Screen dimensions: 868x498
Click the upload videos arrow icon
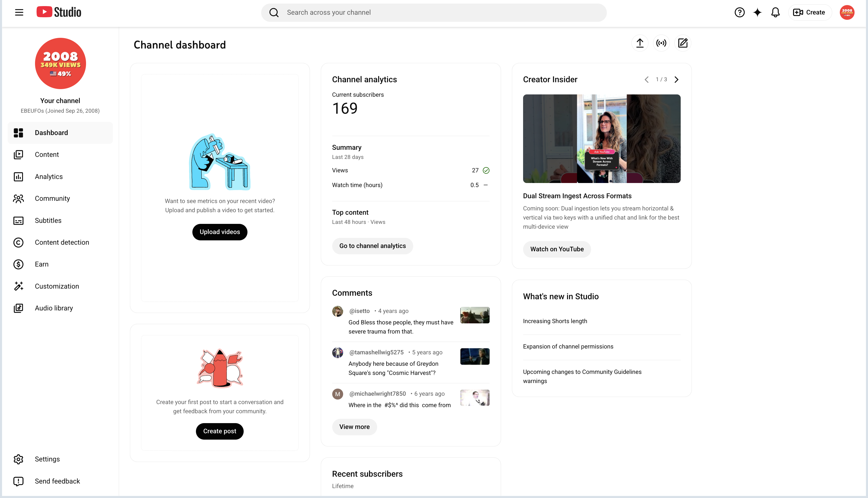[x=640, y=43]
